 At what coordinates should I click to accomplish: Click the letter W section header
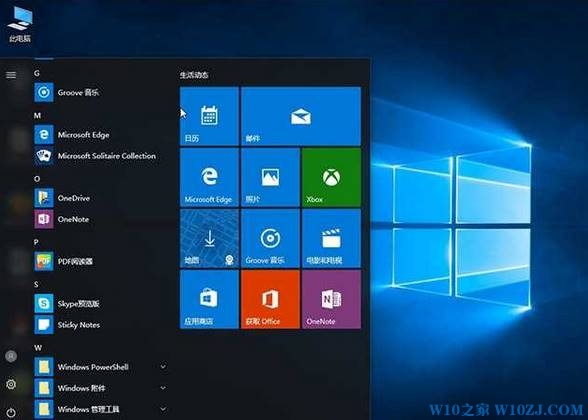click(38, 348)
